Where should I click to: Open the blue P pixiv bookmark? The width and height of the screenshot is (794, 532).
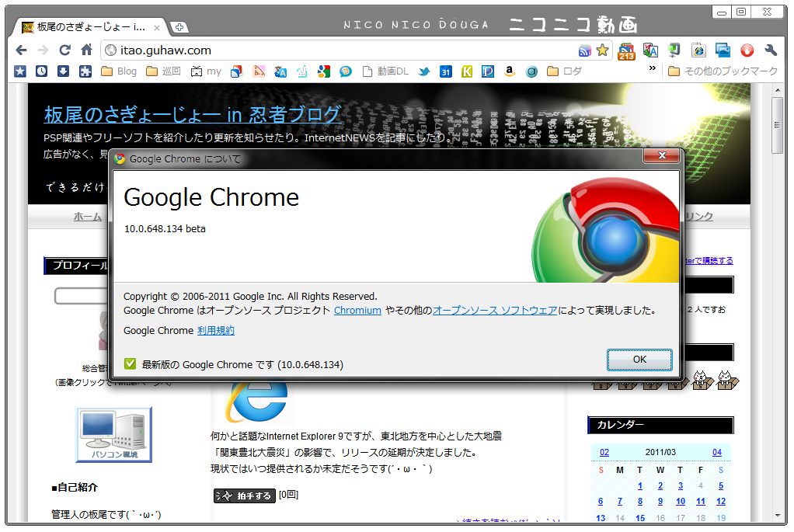pos(488,72)
